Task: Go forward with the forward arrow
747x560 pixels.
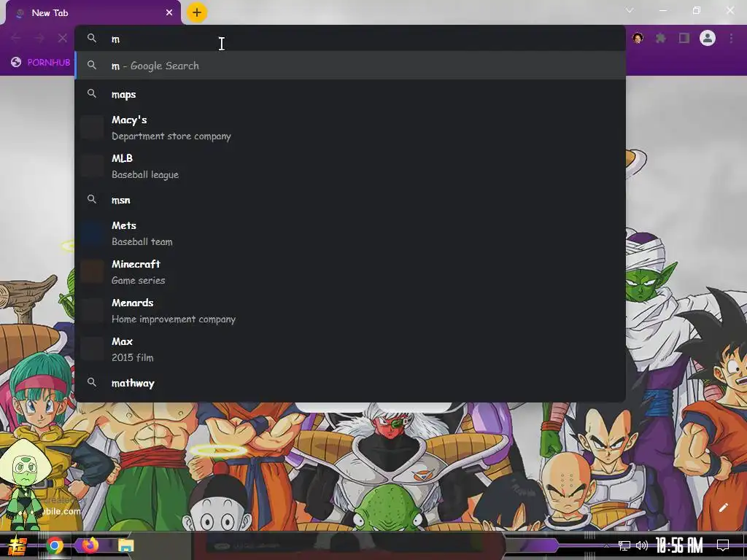Action: click(x=39, y=38)
